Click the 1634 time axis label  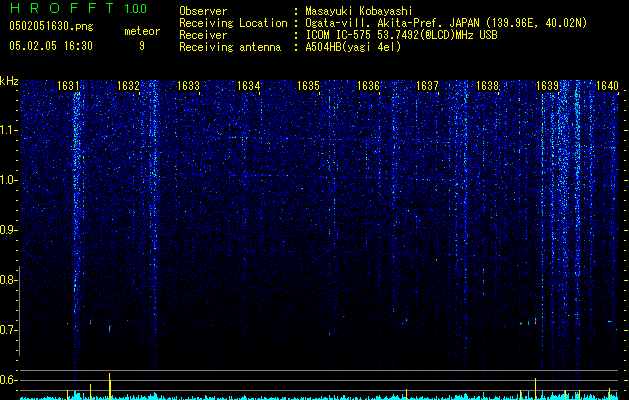tap(248, 85)
